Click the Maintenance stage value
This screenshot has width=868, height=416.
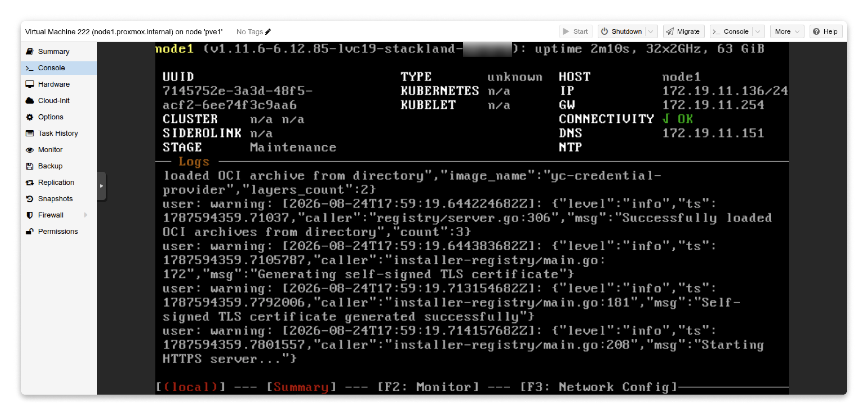pos(293,147)
